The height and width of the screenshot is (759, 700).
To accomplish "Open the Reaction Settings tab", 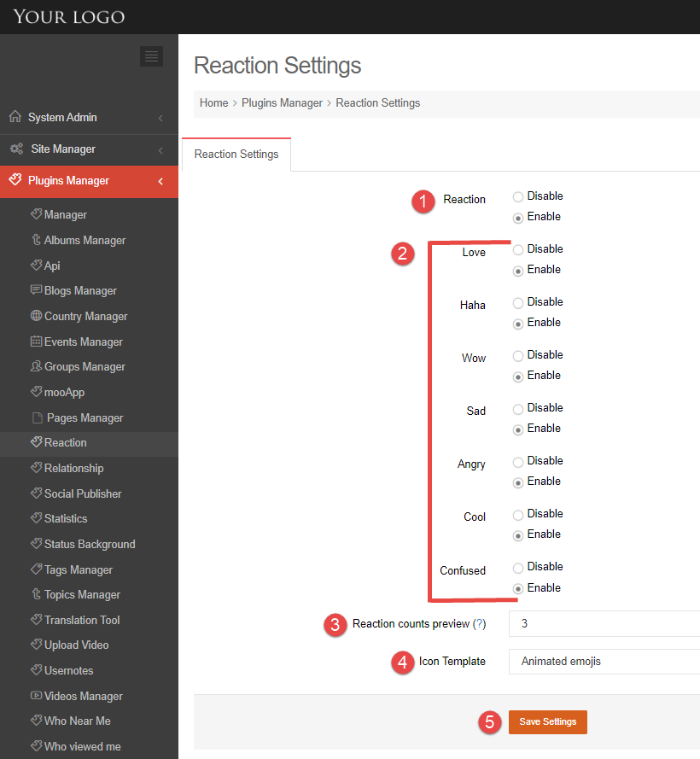I will point(236,155).
